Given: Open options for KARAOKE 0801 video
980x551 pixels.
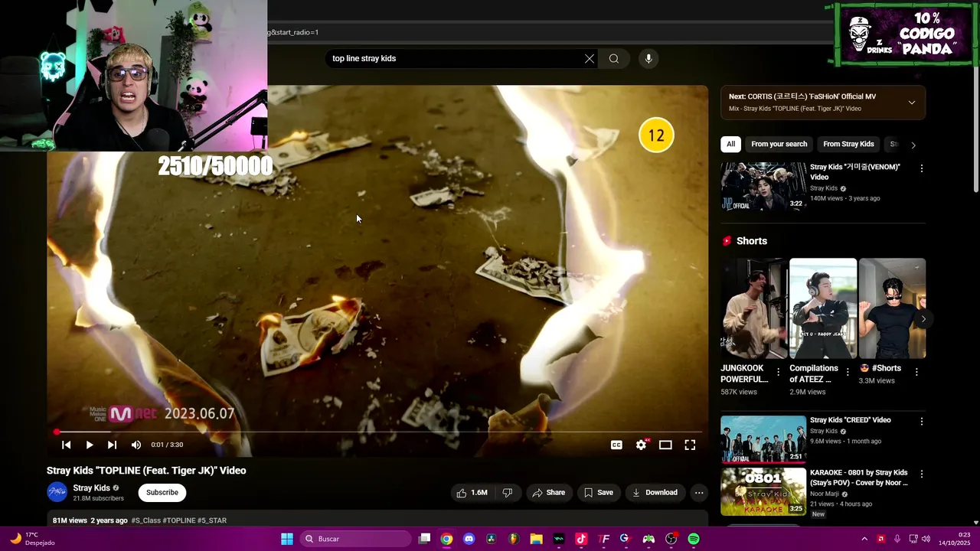Looking at the screenshot, I should [x=921, y=474].
